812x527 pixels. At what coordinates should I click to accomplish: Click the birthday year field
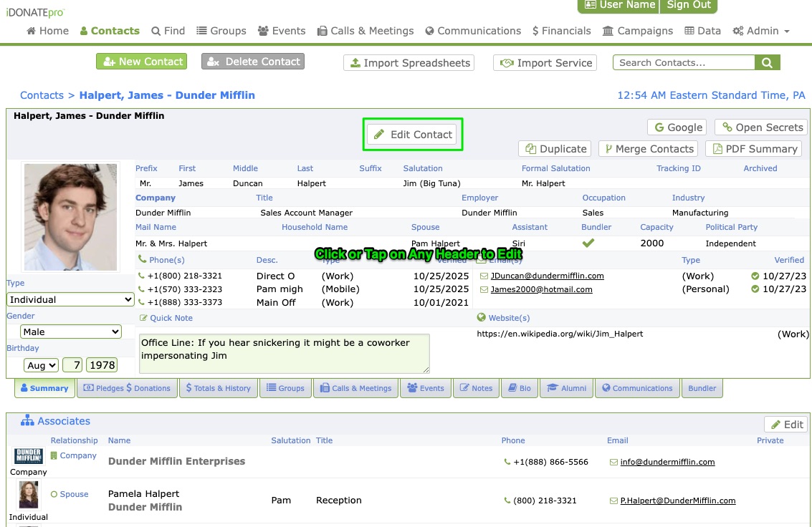102,365
